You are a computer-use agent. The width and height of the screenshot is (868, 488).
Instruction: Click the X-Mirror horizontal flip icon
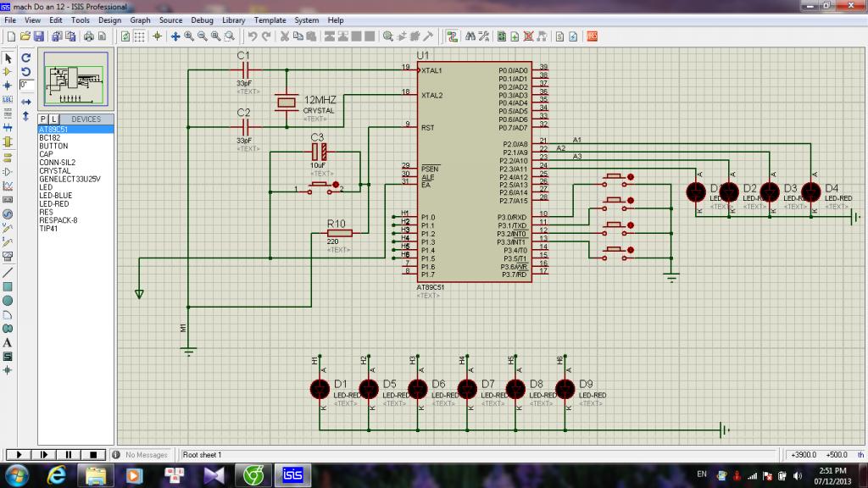[26, 102]
